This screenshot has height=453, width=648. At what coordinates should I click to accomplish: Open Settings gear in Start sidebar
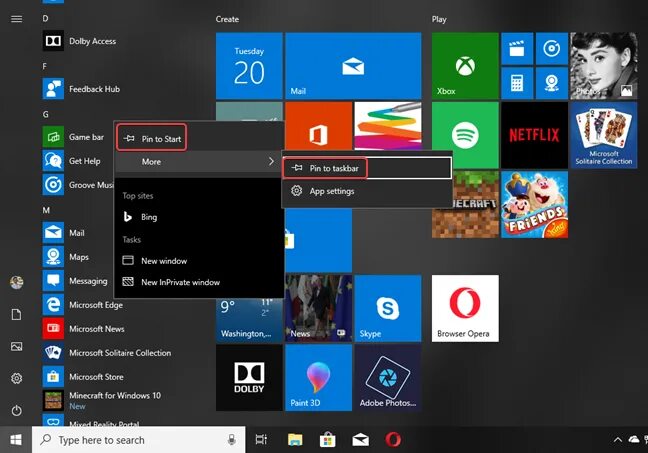coord(17,378)
